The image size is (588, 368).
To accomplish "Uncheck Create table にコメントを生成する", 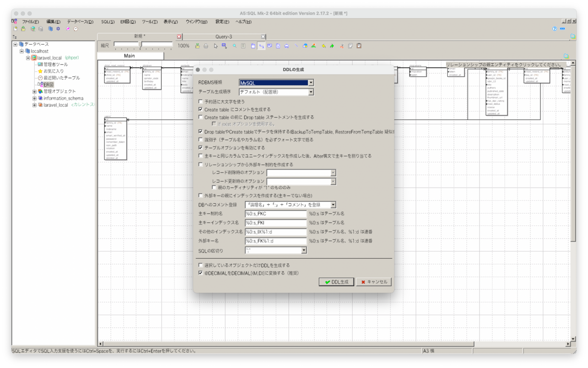I will [200, 109].
